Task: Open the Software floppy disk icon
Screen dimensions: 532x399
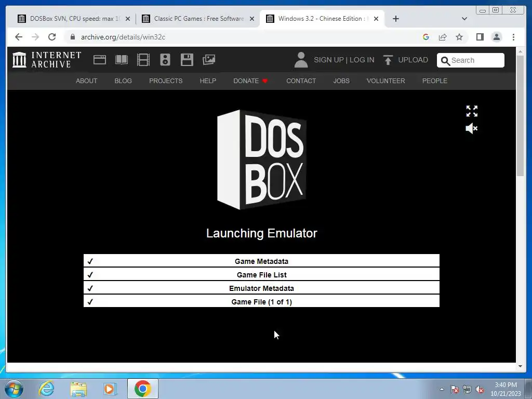Action: coord(187,60)
